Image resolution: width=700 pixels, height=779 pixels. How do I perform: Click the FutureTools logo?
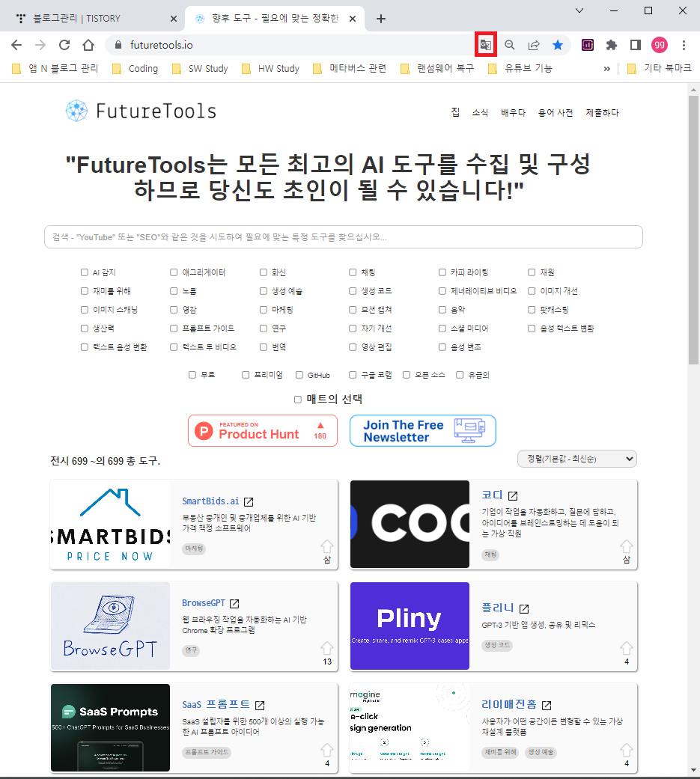coord(141,111)
